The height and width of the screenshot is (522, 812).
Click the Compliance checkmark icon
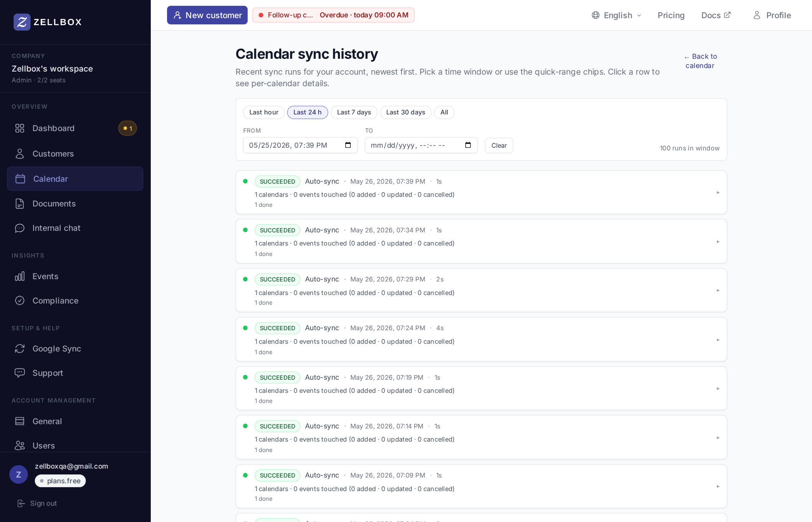click(20, 301)
